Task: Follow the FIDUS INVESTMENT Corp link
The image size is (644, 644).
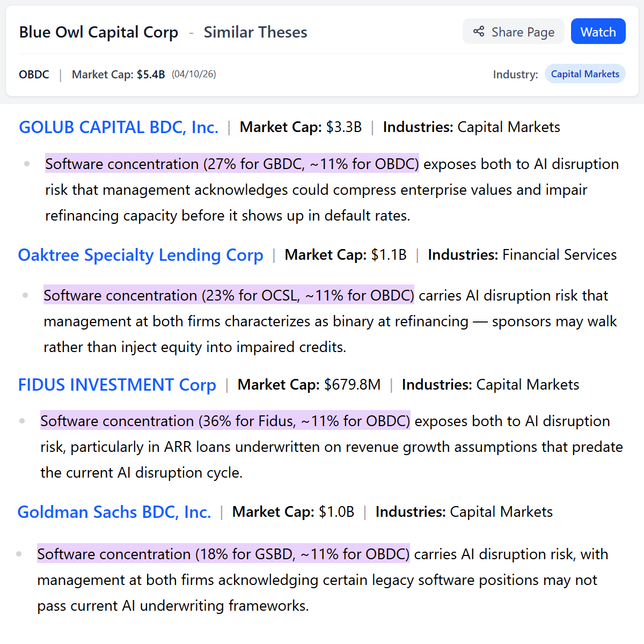Action: pos(117,385)
